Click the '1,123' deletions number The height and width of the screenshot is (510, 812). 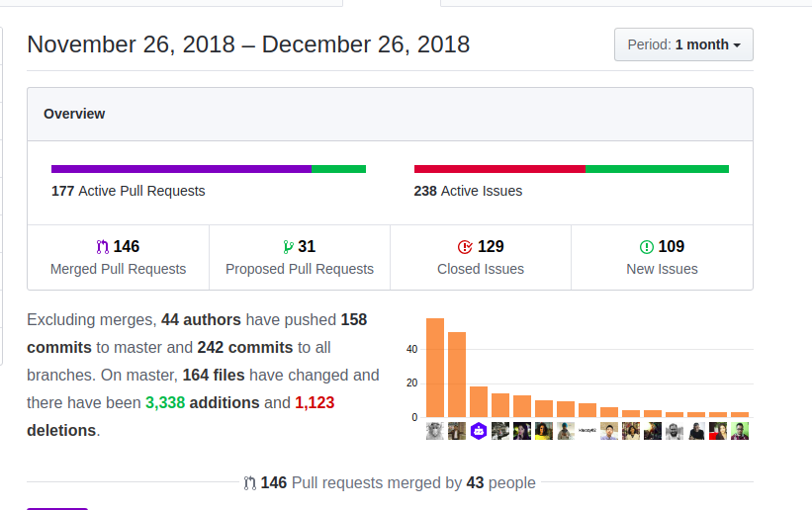pyautogui.click(x=315, y=403)
